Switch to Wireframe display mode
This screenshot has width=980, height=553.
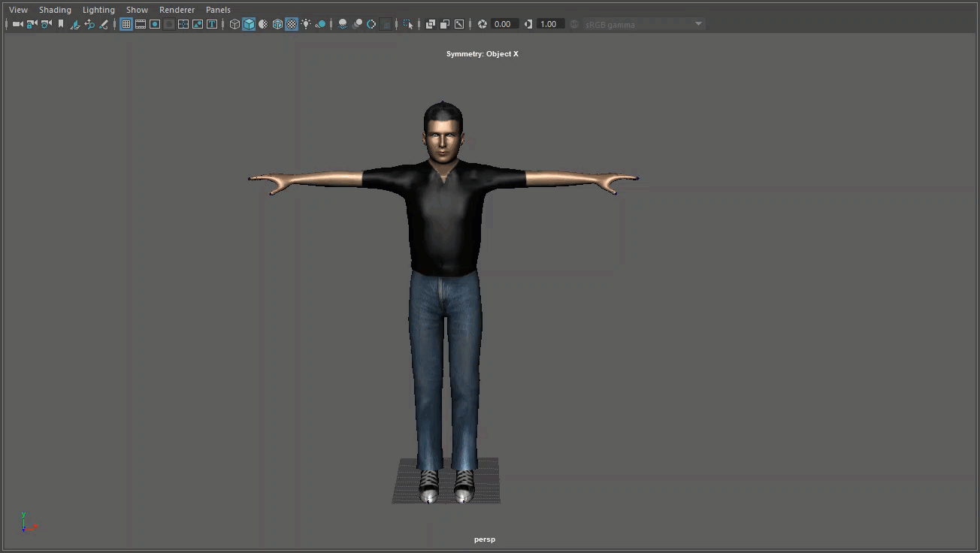(x=234, y=24)
